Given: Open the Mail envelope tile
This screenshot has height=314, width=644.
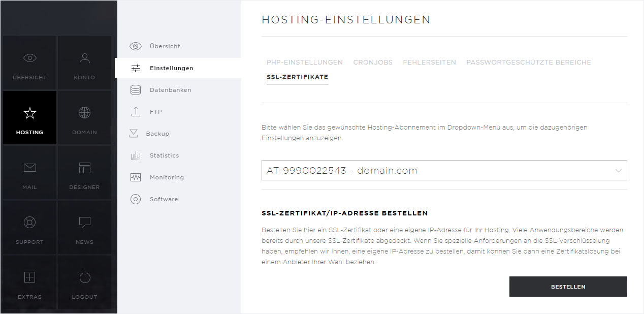Looking at the screenshot, I should point(29,173).
